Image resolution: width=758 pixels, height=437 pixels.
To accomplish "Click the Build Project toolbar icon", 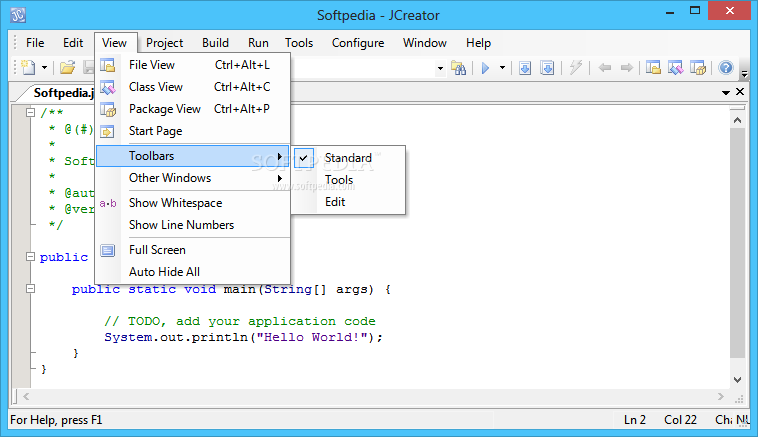I will coord(547,68).
